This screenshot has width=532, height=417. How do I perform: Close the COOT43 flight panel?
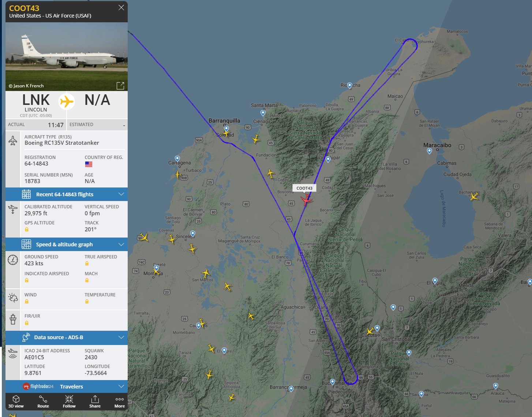click(121, 8)
